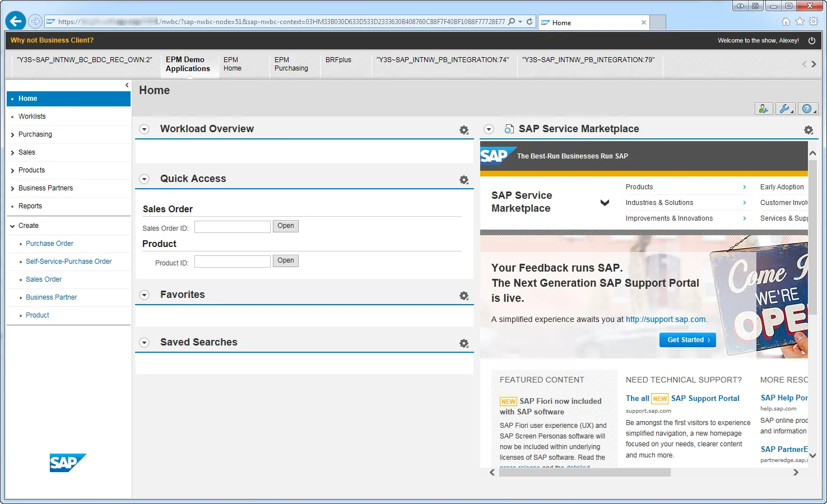This screenshot has width=827, height=504.
Task: Select the BRFplus tab
Action: click(338, 60)
